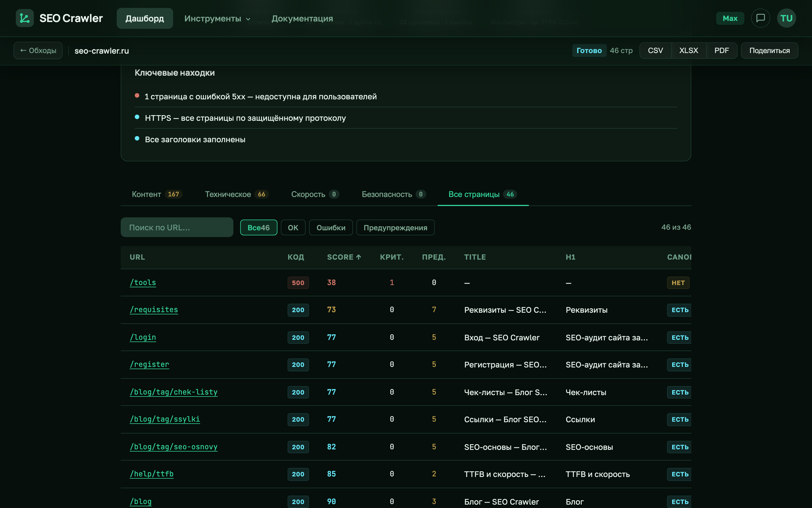Image resolution: width=812 pixels, height=508 pixels.
Task: Open the /blog/tag/ssylki link
Action: (165, 419)
